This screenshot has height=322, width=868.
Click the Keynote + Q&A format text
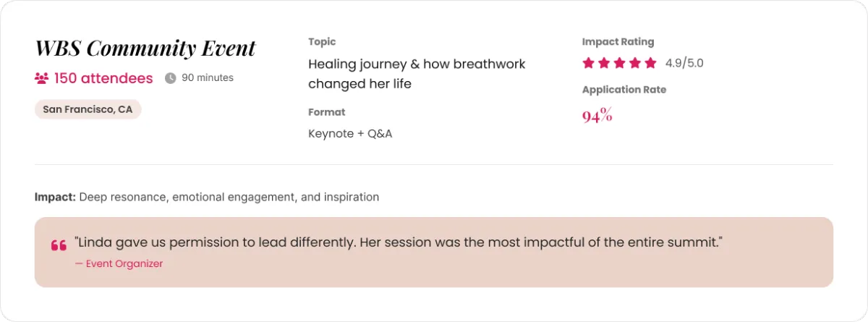pos(350,134)
